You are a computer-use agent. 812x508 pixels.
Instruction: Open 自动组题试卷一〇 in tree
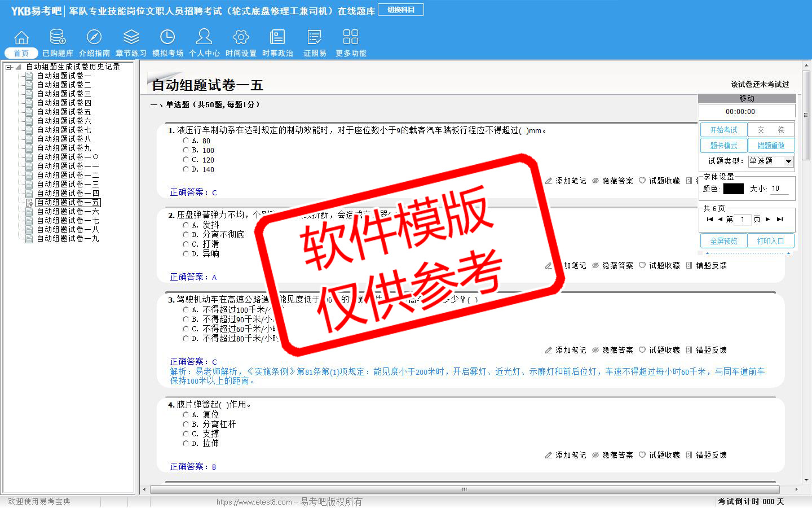pyautogui.click(x=68, y=157)
